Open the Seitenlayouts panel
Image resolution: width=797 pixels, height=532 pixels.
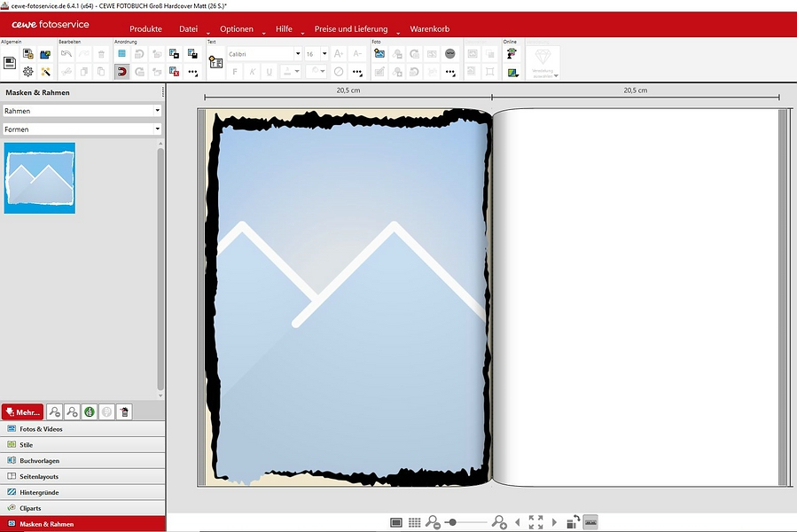pyautogui.click(x=82, y=476)
